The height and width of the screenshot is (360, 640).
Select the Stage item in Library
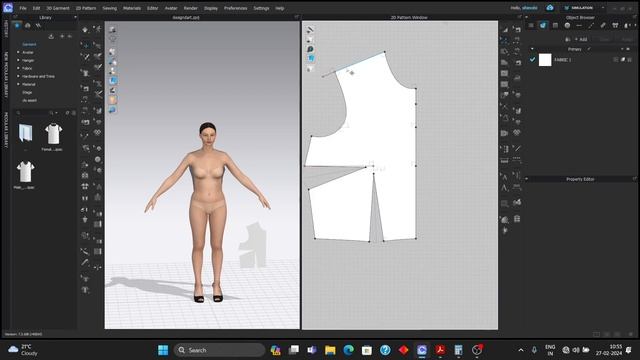27,92
